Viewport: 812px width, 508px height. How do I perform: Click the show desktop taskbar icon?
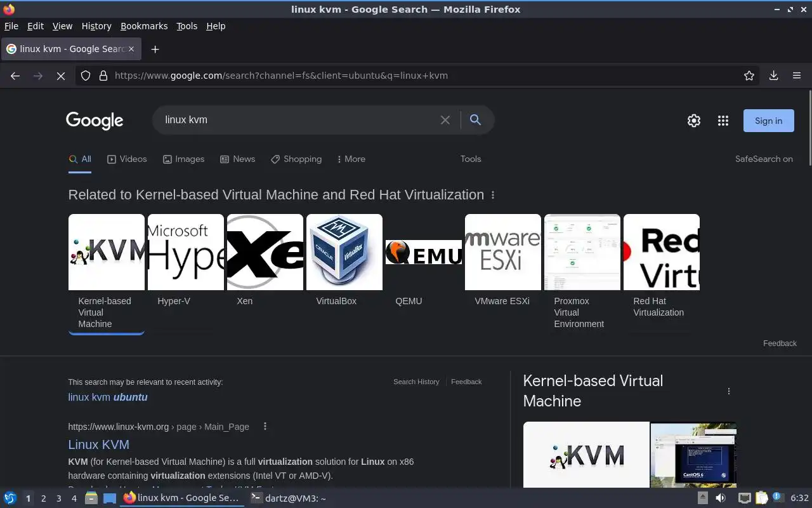coord(110,498)
